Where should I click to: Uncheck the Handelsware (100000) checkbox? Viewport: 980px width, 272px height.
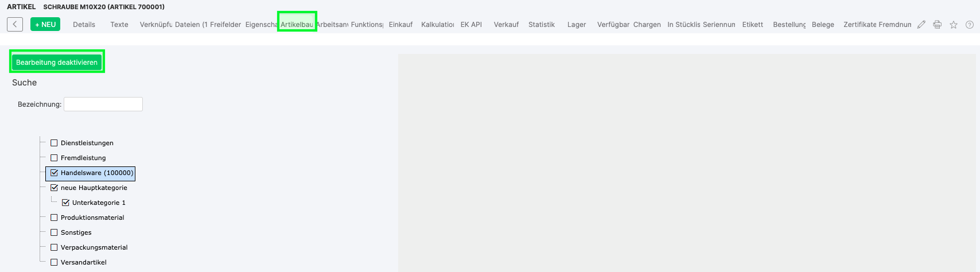tap(54, 173)
